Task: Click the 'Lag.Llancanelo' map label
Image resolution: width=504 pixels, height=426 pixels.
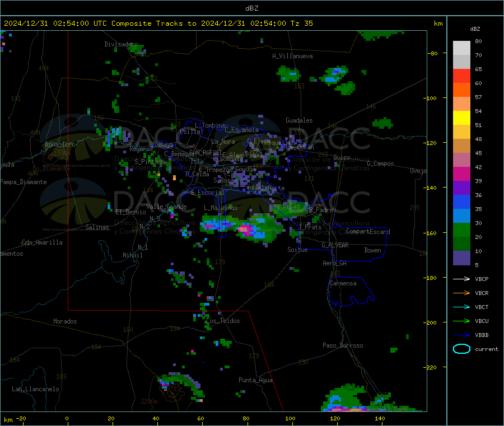Action: click(35, 389)
